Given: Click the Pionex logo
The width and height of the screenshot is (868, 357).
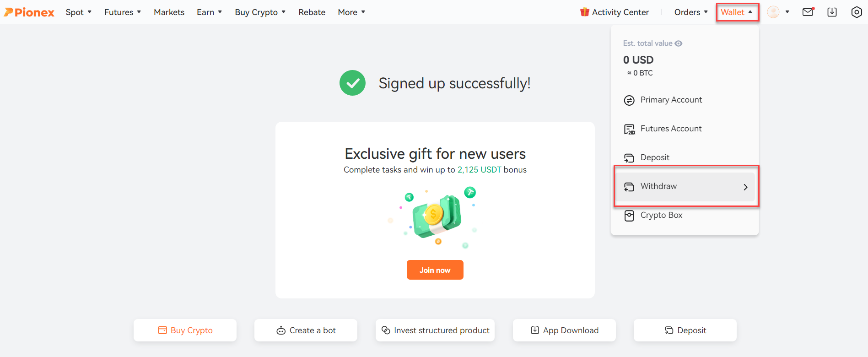Looking at the screenshot, I should pyautogui.click(x=29, y=12).
